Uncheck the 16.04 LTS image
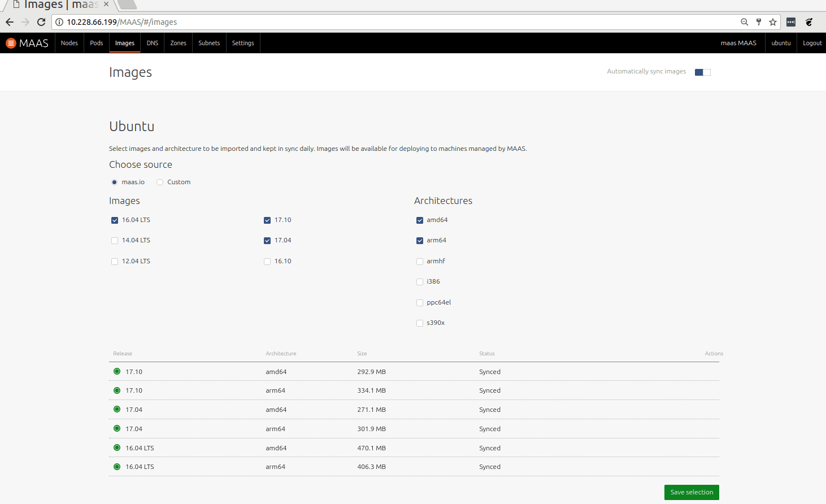Image resolution: width=826 pixels, height=504 pixels. (115, 220)
